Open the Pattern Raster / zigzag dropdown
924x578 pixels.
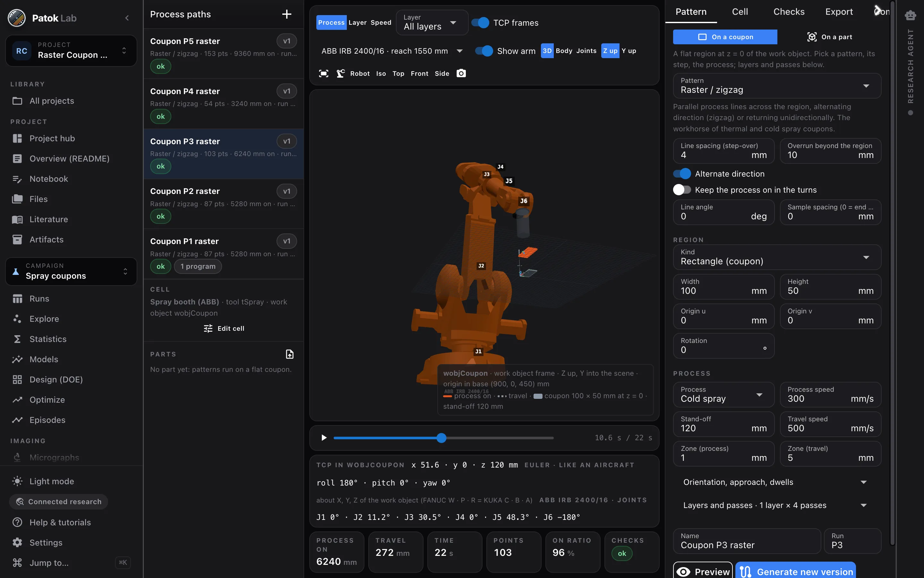pos(777,86)
